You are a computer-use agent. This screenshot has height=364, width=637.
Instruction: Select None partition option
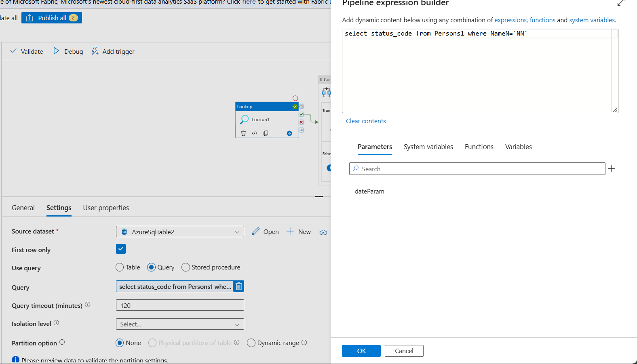120,343
